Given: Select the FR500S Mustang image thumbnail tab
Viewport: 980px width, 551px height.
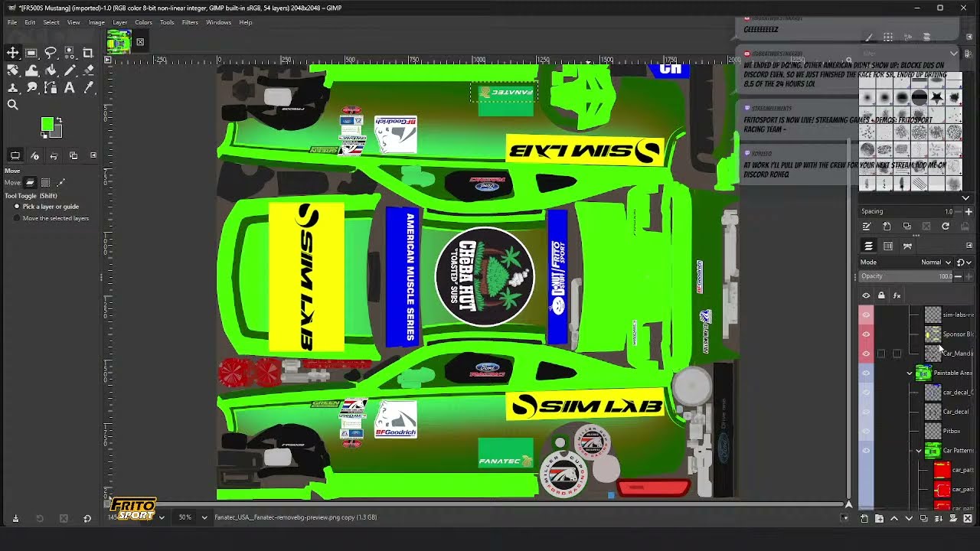Looking at the screenshot, I should coord(119,41).
